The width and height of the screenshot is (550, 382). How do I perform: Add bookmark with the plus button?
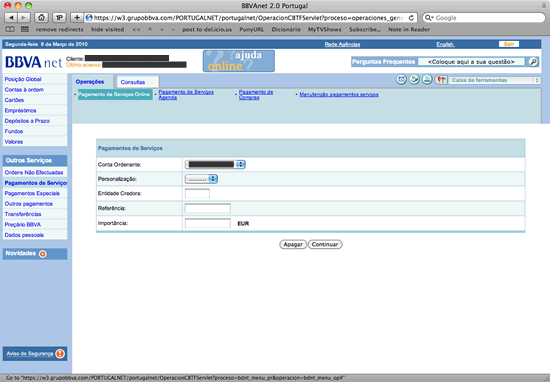[x=77, y=18]
